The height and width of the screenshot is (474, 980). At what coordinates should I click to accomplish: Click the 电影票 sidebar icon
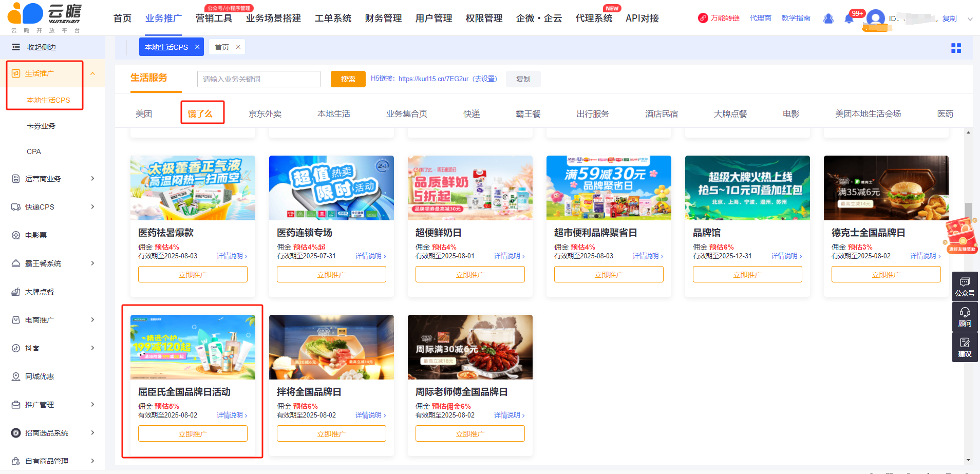tap(16, 235)
